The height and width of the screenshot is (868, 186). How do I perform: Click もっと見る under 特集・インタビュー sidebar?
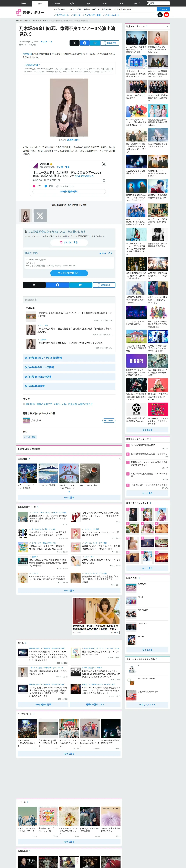147,430
